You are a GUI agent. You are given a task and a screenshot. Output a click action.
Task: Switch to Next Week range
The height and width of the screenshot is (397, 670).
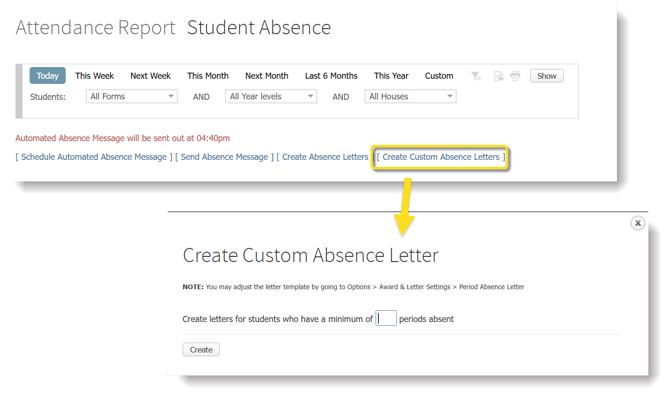(150, 76)
